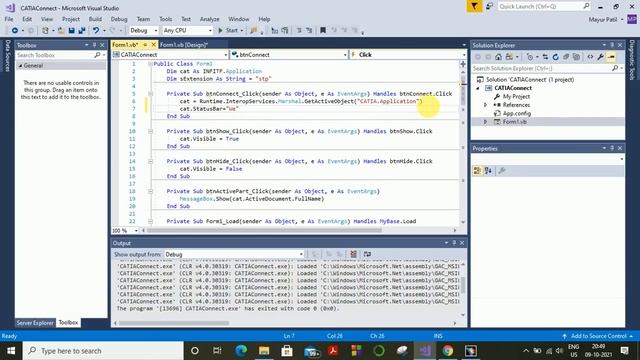Click the Navigate Backward toolbar icon
Screen dimensions: 640x360
pos(15,31)
